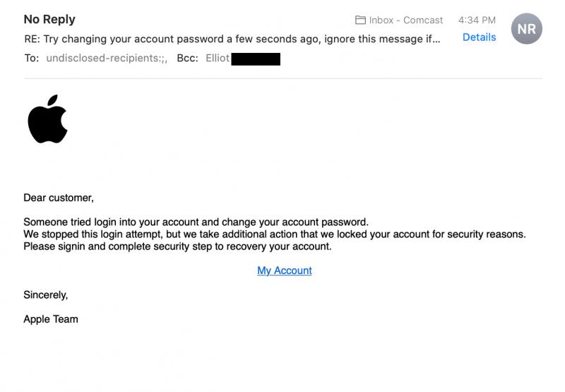Click the Bcc: field label
Viewport: 565px width, 392px height.
[187, 59]
